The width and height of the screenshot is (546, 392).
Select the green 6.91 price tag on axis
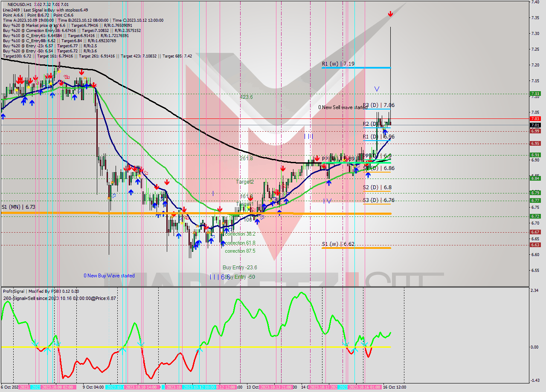(535, 155)
